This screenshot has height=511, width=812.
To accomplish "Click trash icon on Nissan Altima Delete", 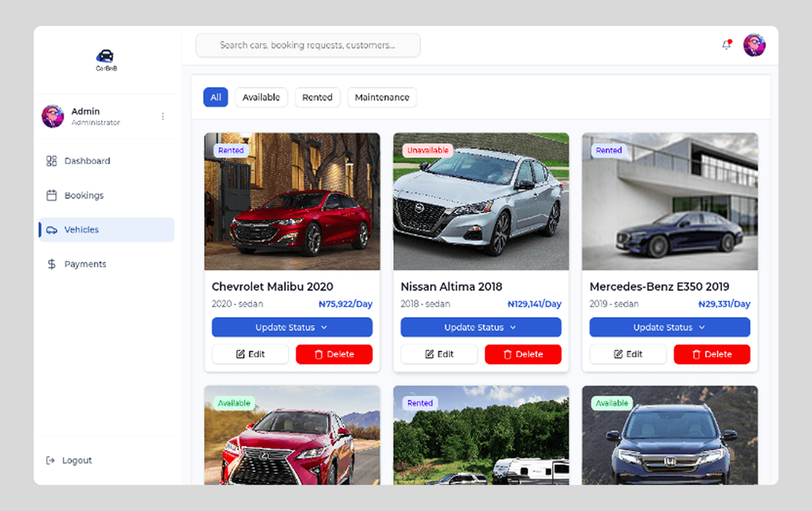I will click(x=507, y=354).
